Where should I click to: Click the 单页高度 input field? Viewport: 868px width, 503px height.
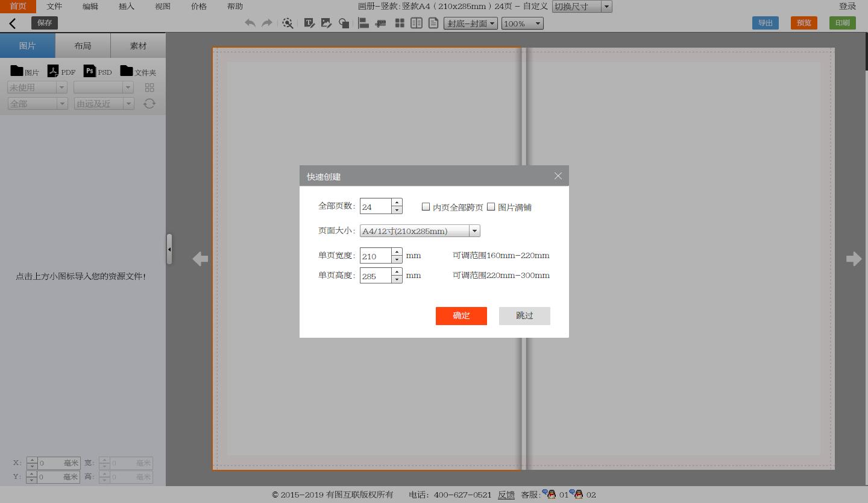376,276
